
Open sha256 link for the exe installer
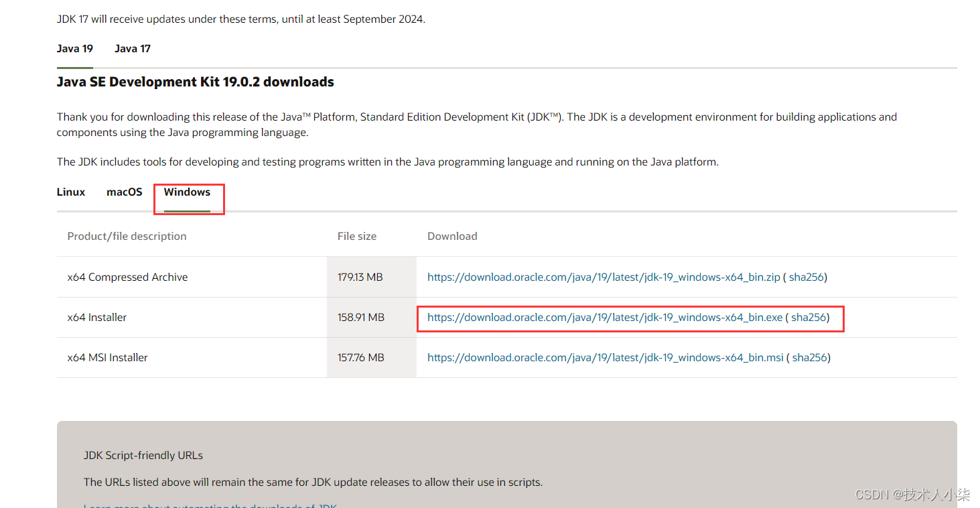(x=809, y=318)
